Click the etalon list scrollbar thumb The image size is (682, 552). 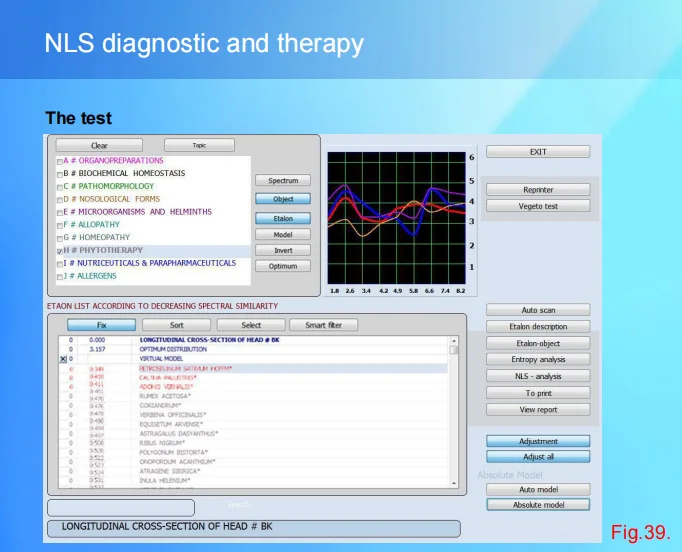point(454,350)
